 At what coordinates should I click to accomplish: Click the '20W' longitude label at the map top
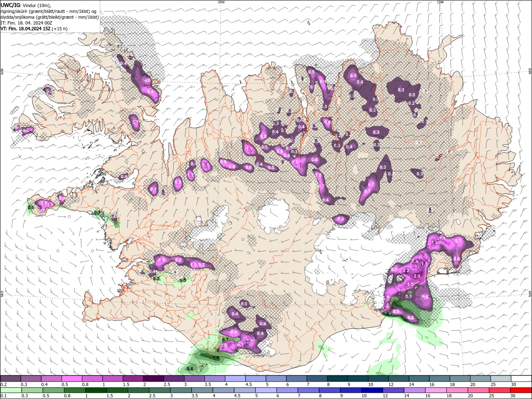221,2
